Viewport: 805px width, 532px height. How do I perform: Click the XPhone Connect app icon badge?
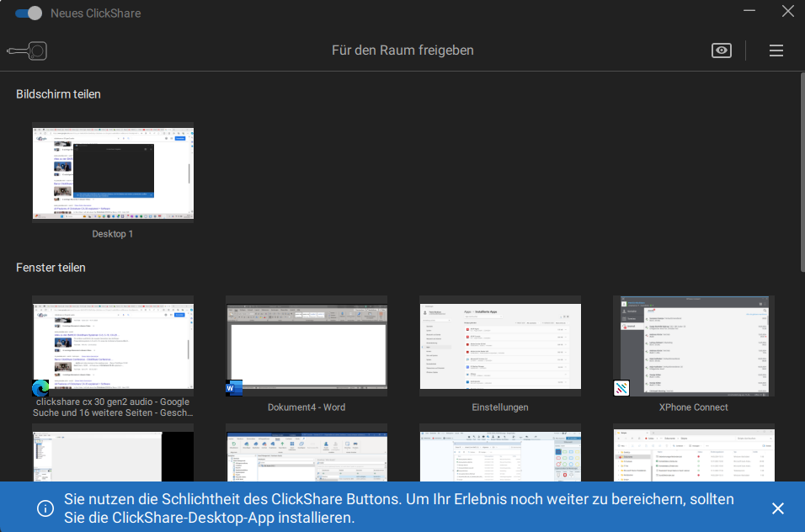click(621, 388)
